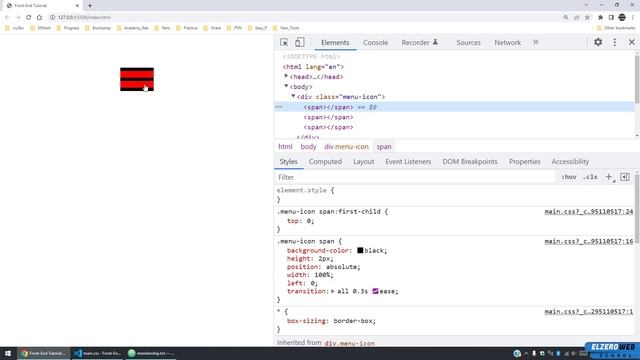Reload the page in Chrome
This screenshot has height=360, width=640.
pos(28,17)
